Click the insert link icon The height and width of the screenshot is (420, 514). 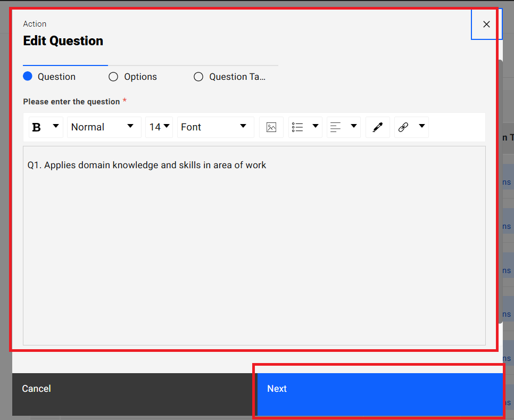[403, 127]
